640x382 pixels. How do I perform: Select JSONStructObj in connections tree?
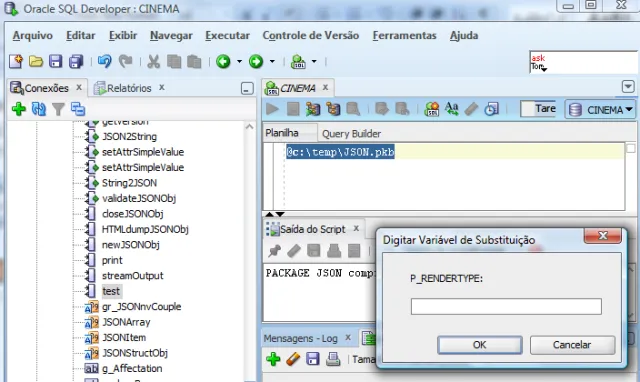point(135,353)
